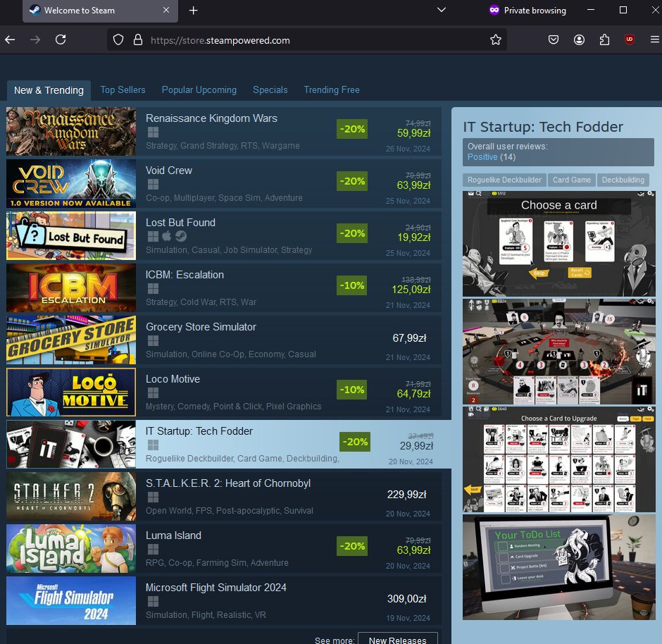662x644 pixels.
Task: Click Windows icon under Renaissance Kingdom Wars
Action: pyautogui.click(x=154, y=132)
